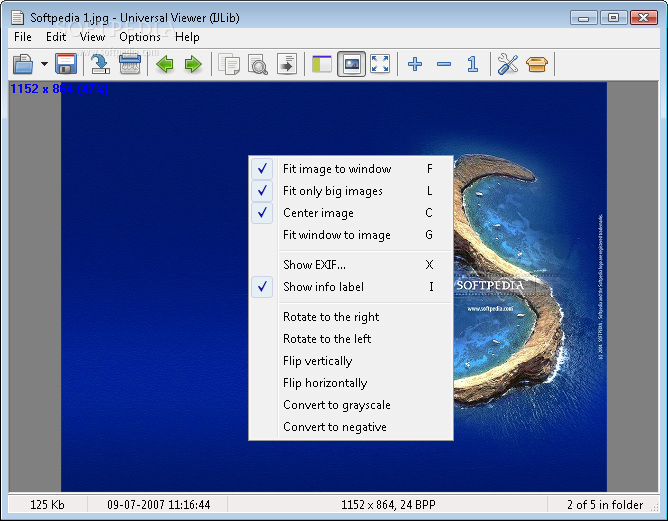Close the Universal Viewer window
Screen dimensions: 668x521
[644, 17]
